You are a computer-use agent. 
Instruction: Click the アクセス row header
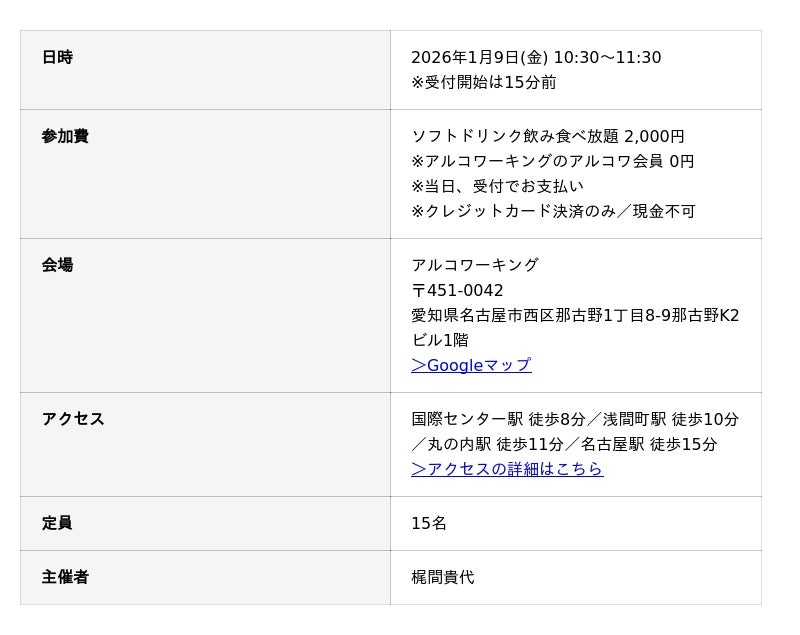click(73, 420)
